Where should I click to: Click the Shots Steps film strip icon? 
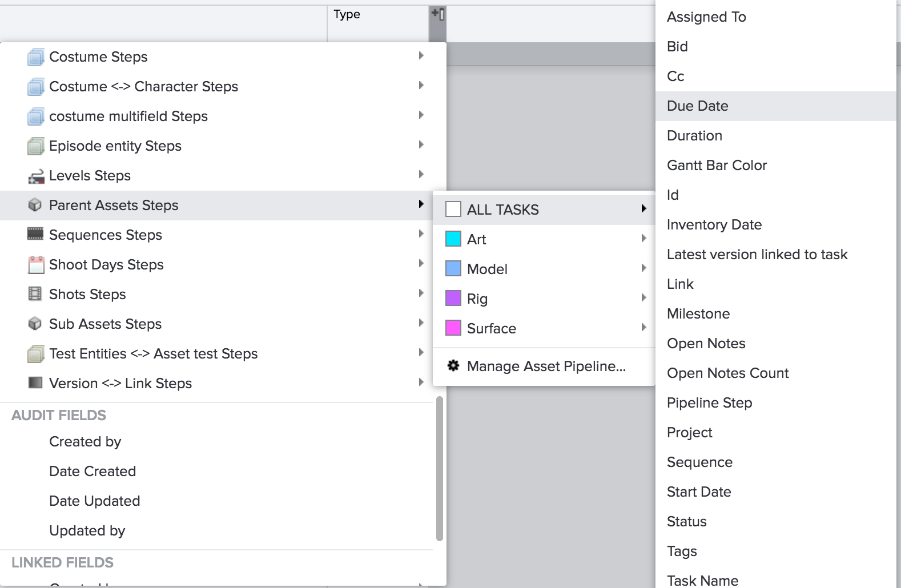[x=35, y=294]
